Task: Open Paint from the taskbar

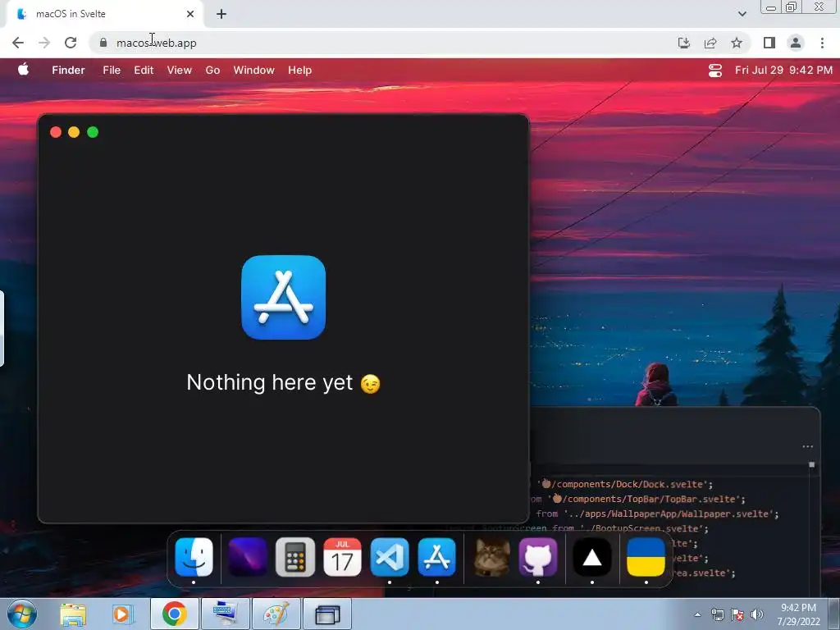Action: click(x=276, y=614)
